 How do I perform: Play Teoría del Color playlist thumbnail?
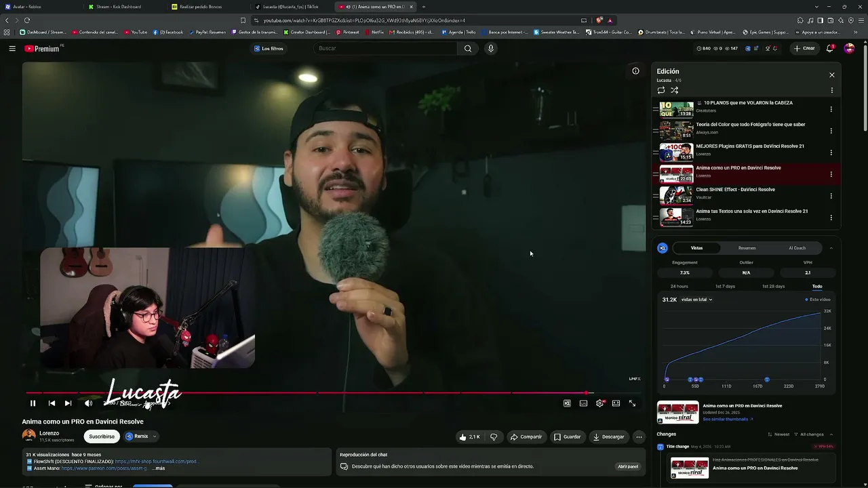pyautogui.click(x=677, y=130)
